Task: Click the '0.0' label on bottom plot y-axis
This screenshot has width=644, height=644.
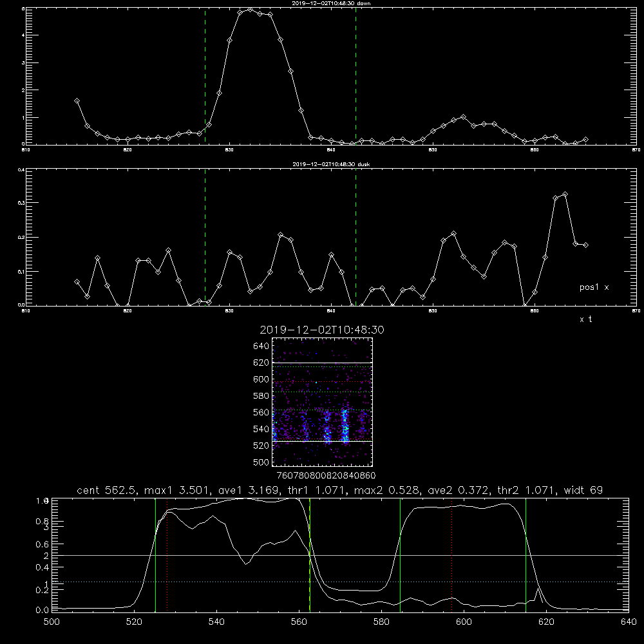Action: [43, 610]
